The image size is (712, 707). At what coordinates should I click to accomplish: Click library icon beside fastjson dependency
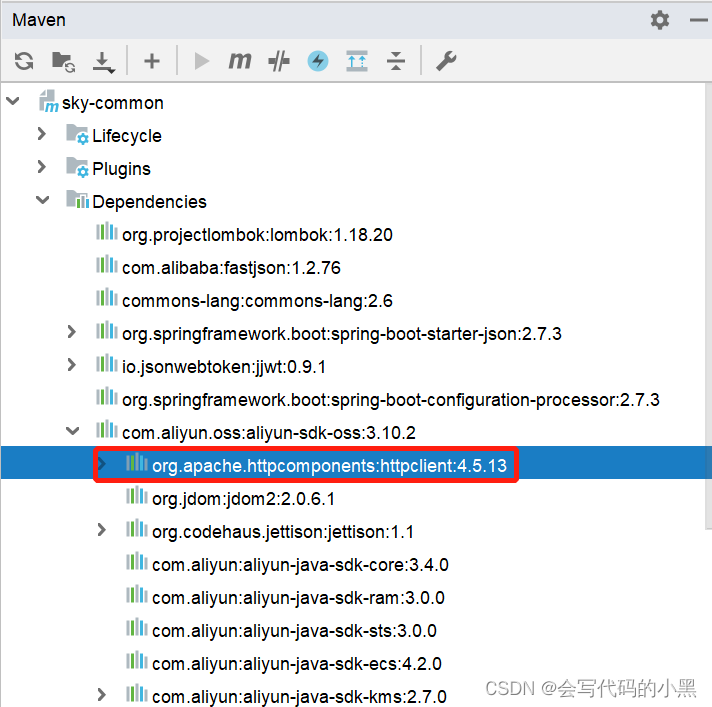107,265
